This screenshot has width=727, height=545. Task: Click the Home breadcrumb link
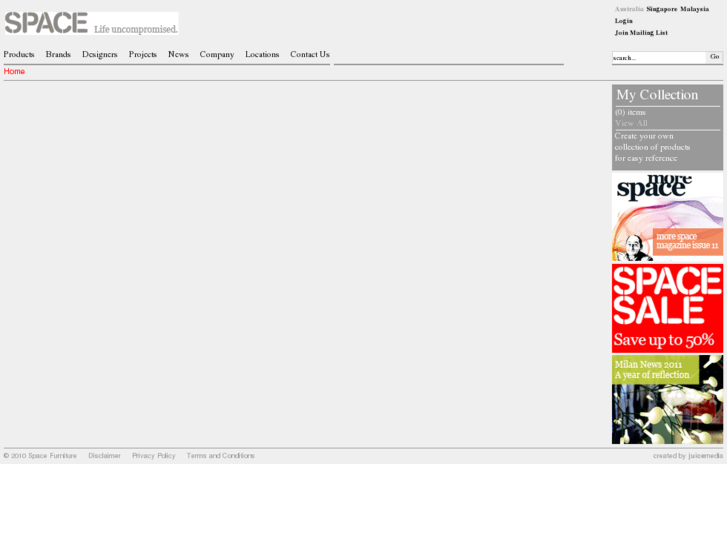click(14, 71)
